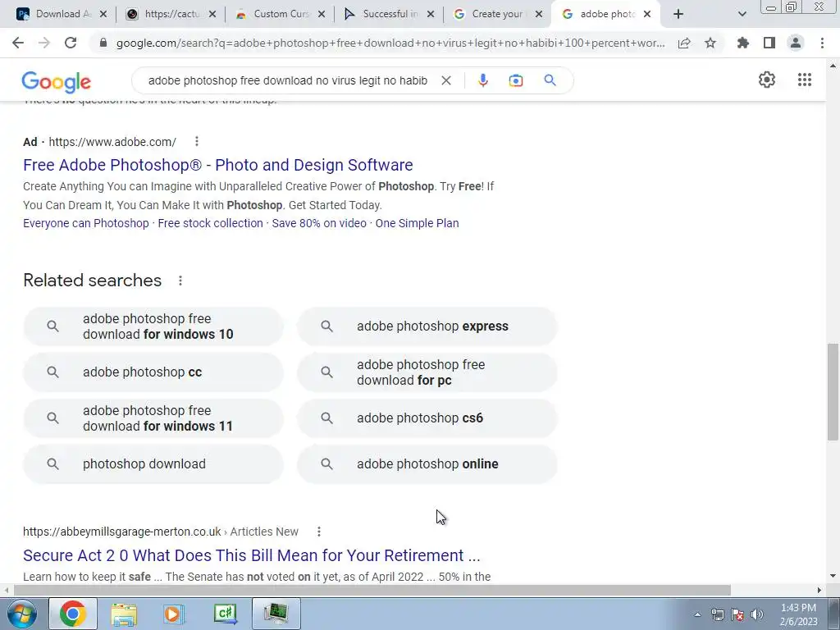Viewport: 840px width, 630px height.
Task: Close the Successful in tab
Action: [x=430, y=15]
